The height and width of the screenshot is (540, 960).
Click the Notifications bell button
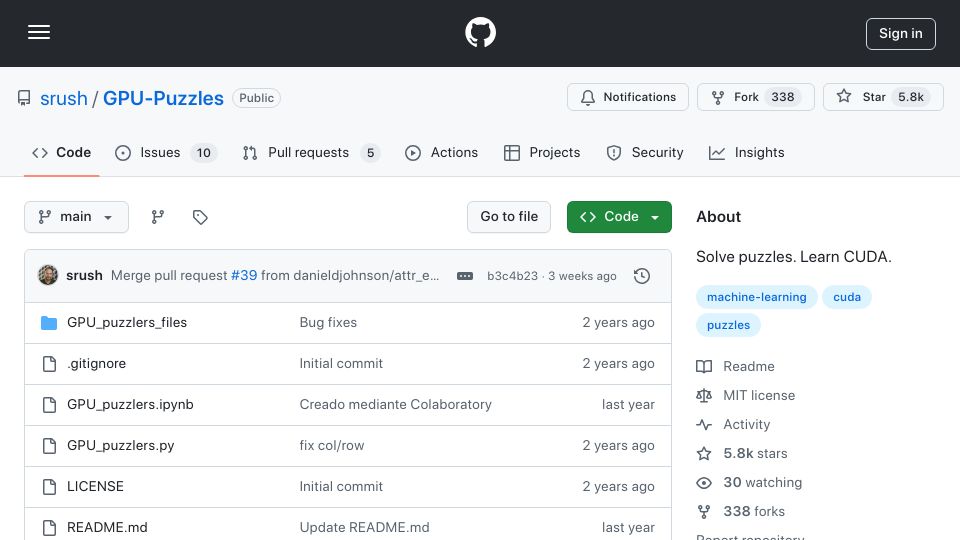(628, 97)
